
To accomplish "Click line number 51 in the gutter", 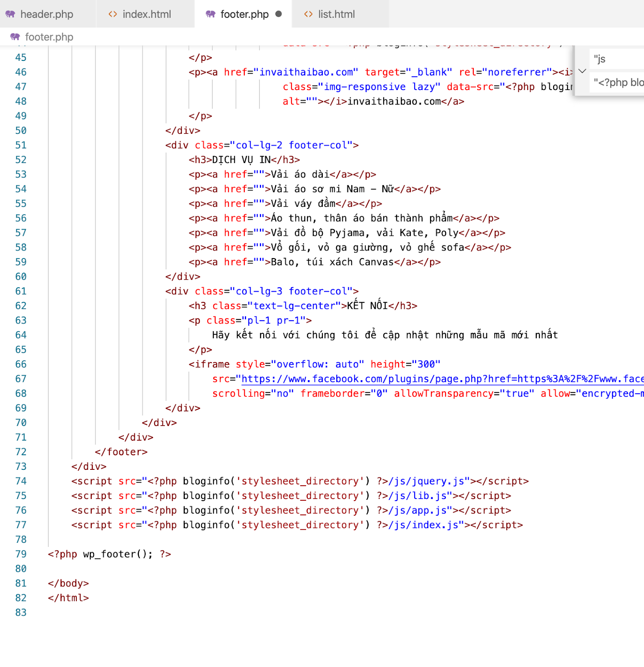I will pos(21,145).
